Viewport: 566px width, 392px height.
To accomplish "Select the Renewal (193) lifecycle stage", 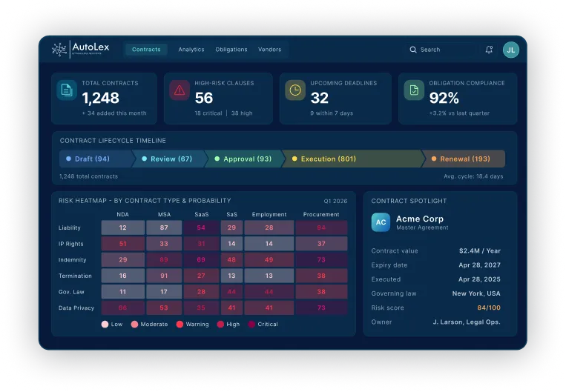I will tap(464, 159).
